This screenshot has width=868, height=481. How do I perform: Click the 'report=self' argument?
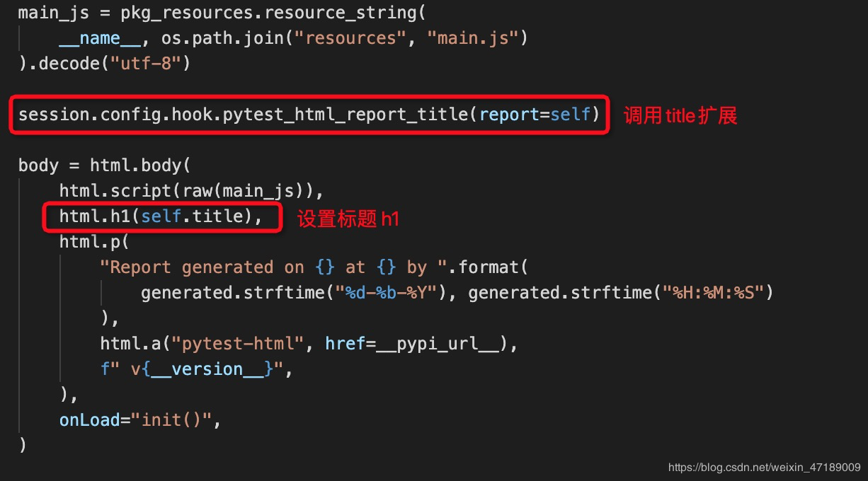click(x=534, y=115)
